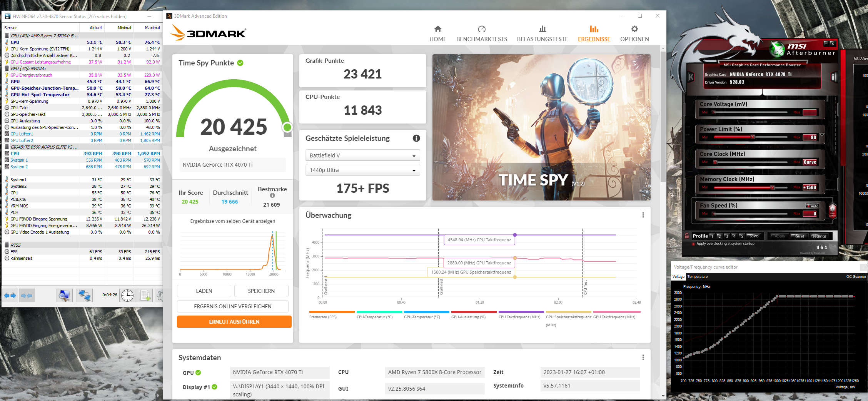Open the BENCHMARKTESTS tab
The image size is (868, 401).
[x=482, y=34]
